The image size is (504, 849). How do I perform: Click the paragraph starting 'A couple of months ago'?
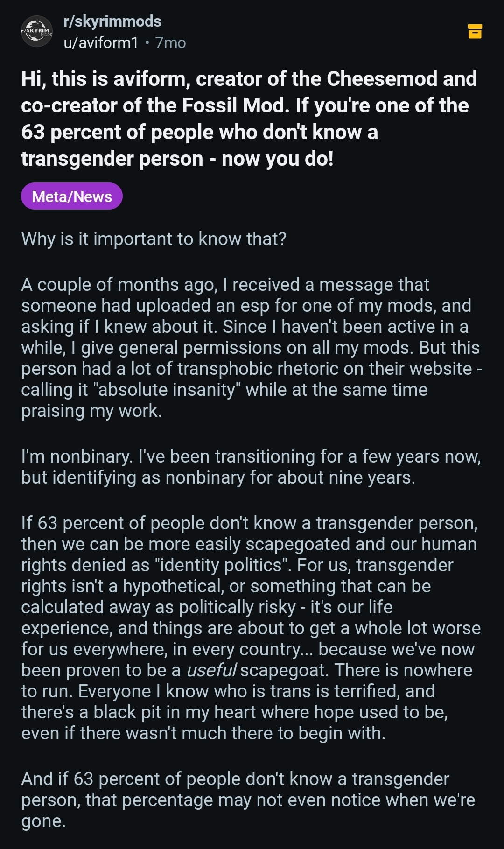(x=252, y=348)
